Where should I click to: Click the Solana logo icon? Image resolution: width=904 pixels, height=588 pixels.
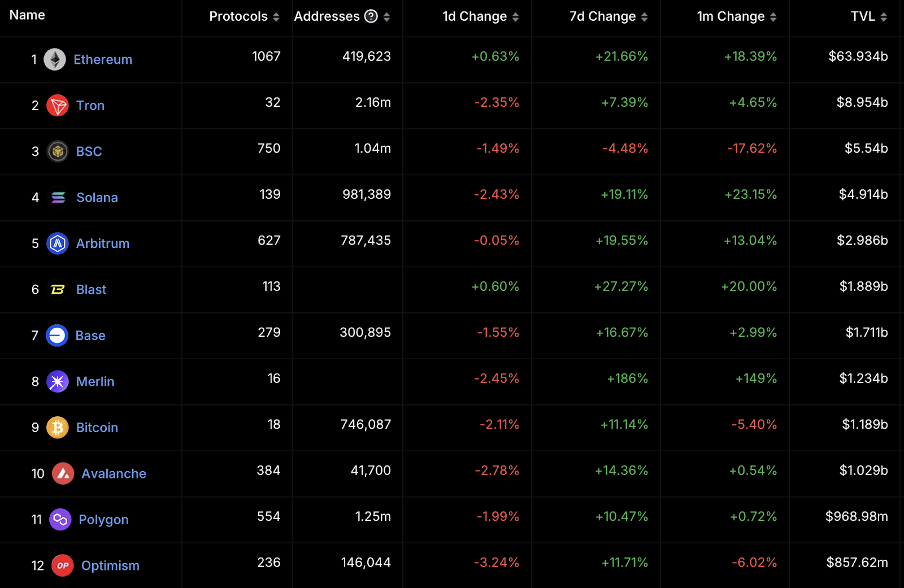pyautogui.click(x=58, y=198)
